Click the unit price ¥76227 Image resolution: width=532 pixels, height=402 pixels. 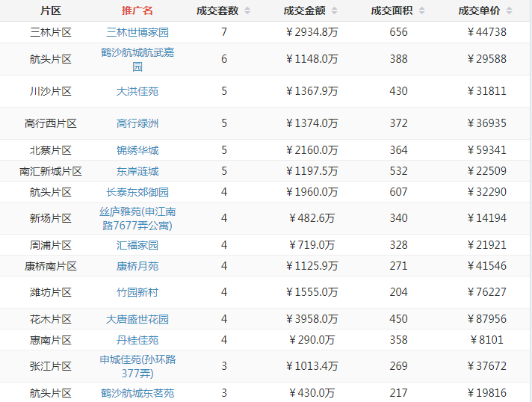pyautogui.click(x=486, y=292)
